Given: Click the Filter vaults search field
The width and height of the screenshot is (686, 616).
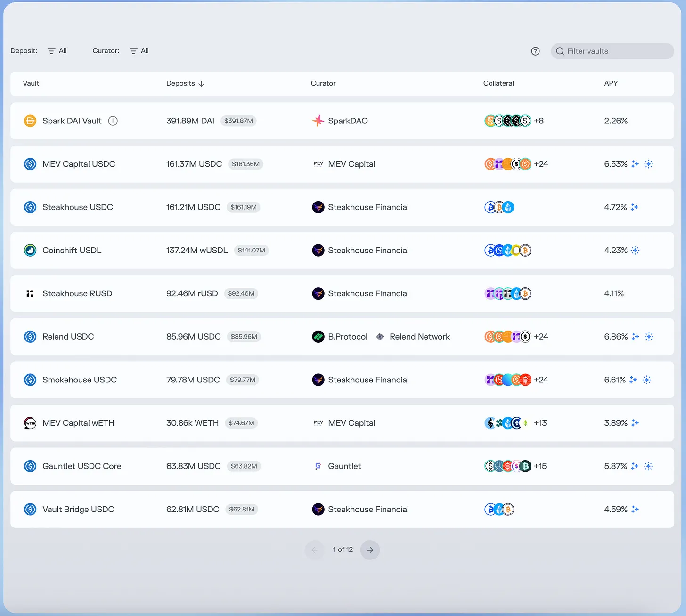Looking at the screenshot, I should click(x=612, y=51).
